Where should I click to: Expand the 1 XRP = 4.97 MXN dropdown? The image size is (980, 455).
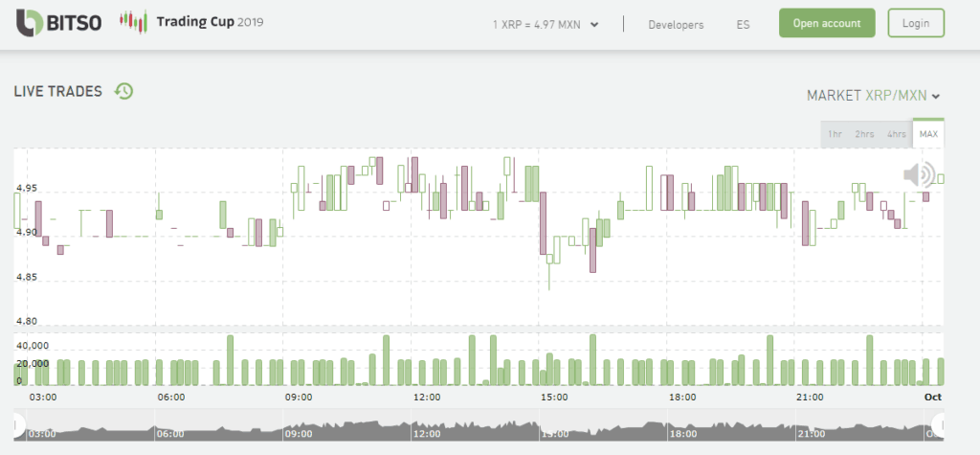pos(546,24)
